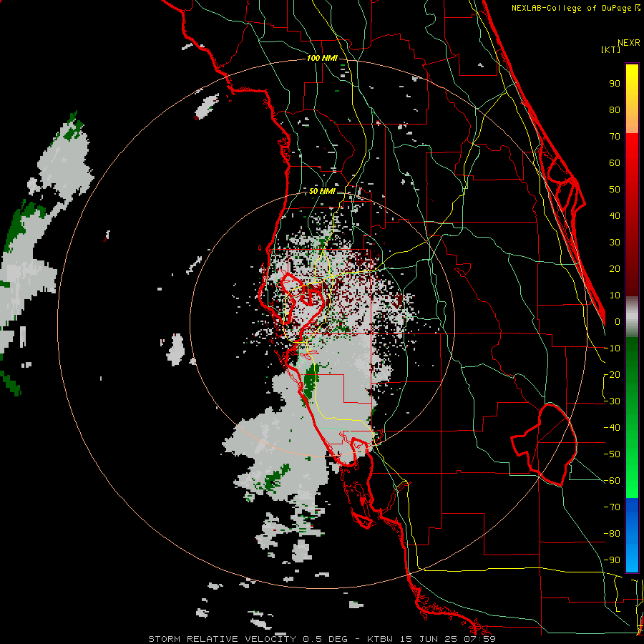Click the -70 value on velocity scale
The width and height of the screenshot is (644, 644).
612,507
